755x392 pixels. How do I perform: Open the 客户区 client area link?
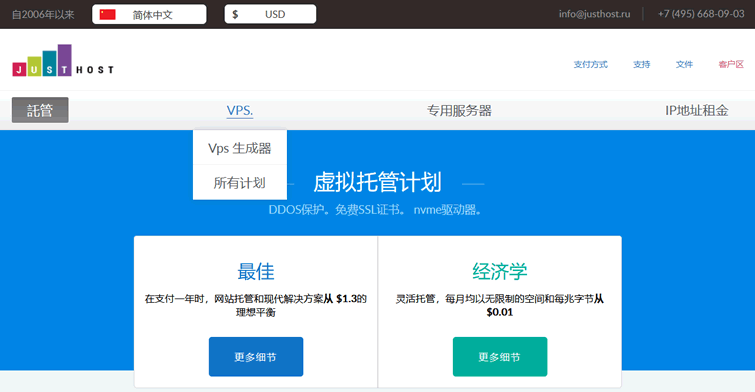(731, 65)
